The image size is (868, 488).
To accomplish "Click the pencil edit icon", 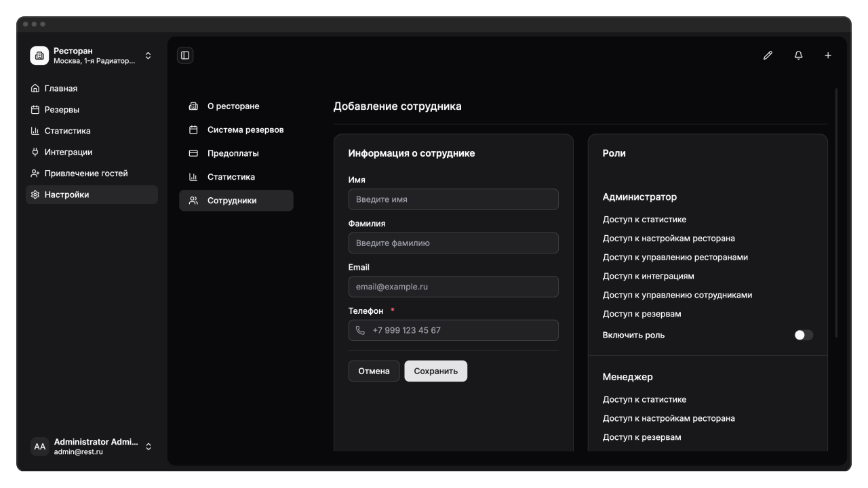I will [x=768, y=56].
